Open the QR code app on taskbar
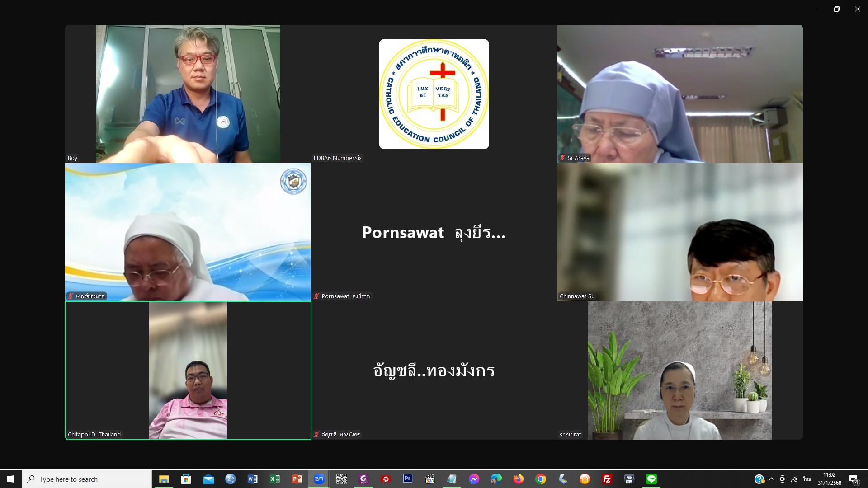The image size is (868, 488). click(341, 479)
